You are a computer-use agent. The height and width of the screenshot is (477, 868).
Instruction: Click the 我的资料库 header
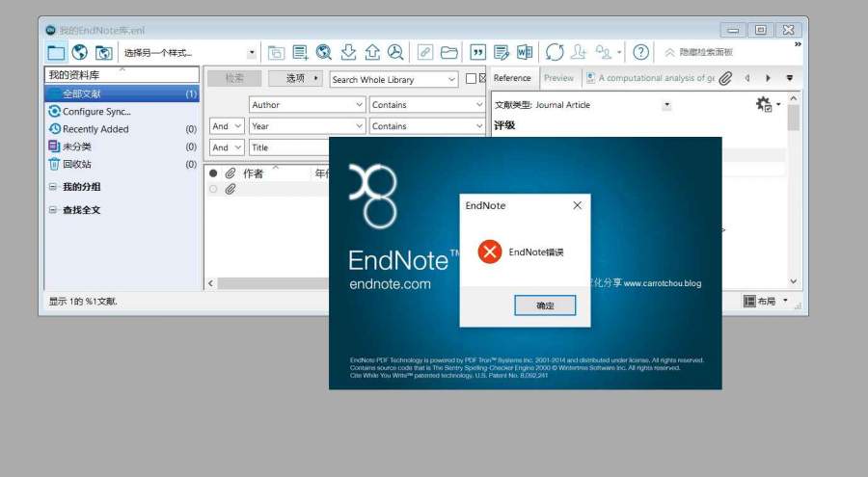122,75
